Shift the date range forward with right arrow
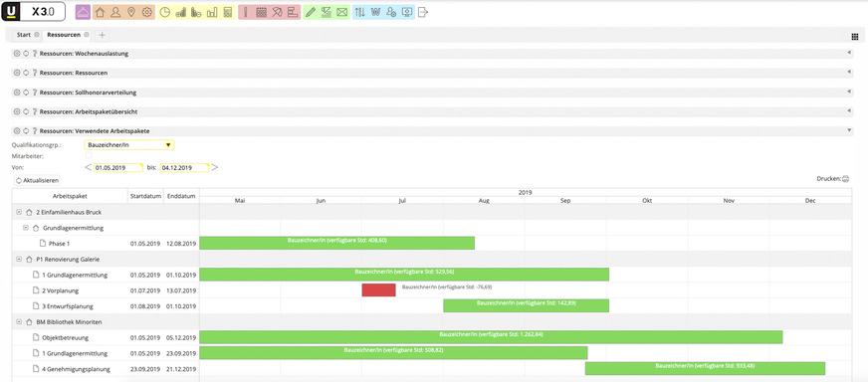This screenshot has height=382, width=868. 215,167
